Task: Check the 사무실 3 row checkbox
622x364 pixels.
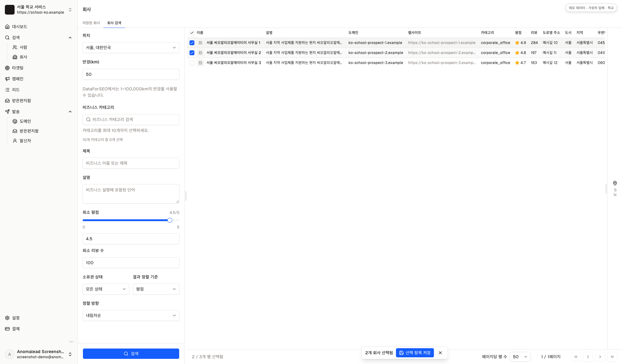Action: (x=192, y=63)
